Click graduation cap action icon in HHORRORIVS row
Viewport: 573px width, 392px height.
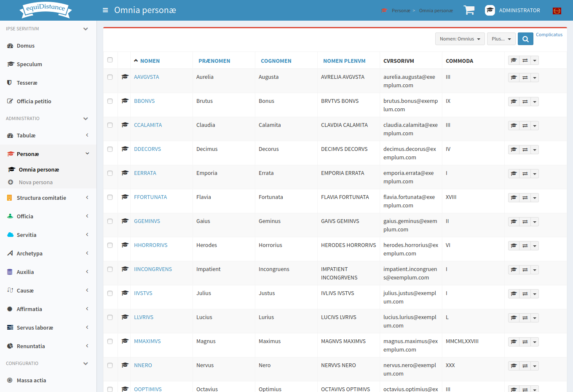514,246
